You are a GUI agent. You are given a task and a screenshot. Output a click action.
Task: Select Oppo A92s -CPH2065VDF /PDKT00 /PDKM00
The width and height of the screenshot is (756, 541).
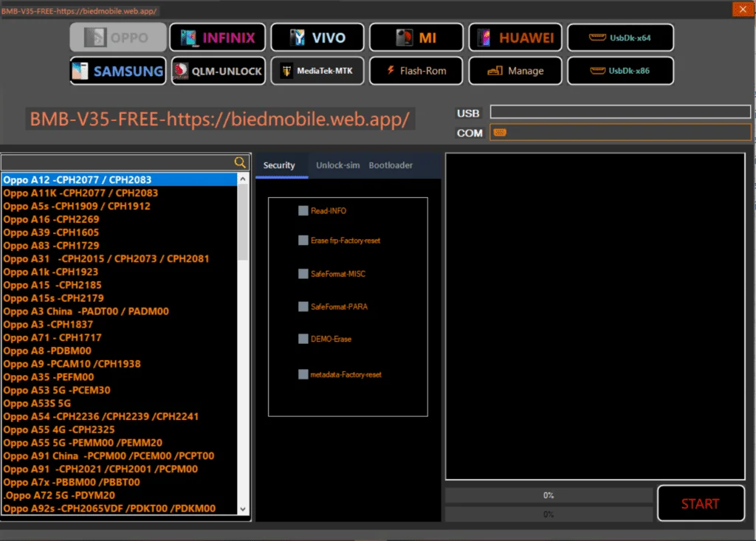pyautogui.click(x=120, y=509)
